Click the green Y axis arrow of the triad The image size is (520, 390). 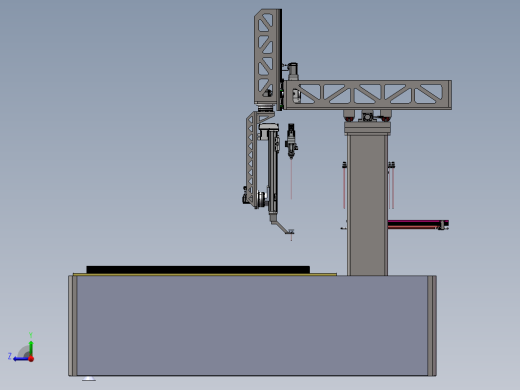[x=31, y=347]
